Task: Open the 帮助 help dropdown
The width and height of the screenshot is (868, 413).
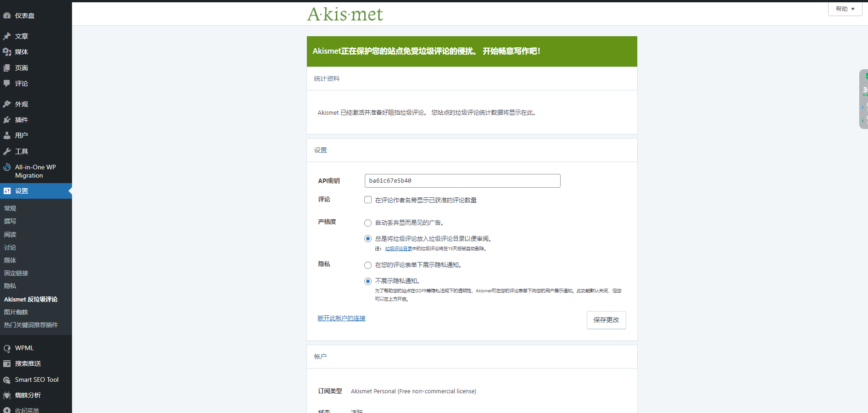Action: (x=845, y=9)
